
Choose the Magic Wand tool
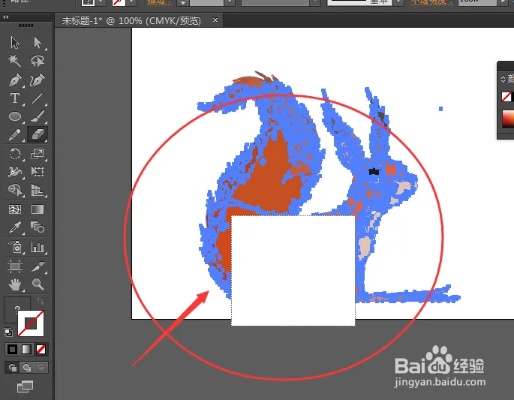point(15,61)
